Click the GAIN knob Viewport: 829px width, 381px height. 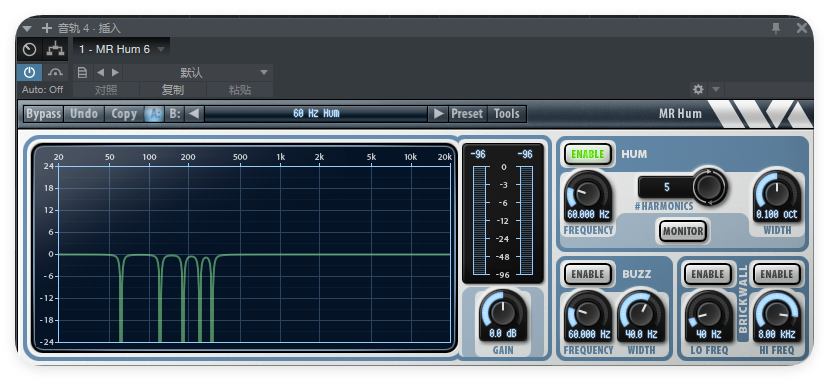[502, 312]
